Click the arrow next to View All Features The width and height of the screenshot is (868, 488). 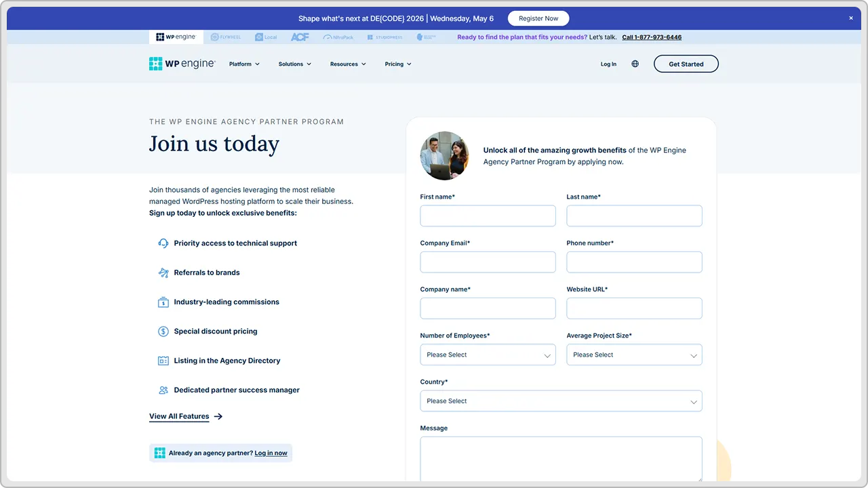point(218,416)
